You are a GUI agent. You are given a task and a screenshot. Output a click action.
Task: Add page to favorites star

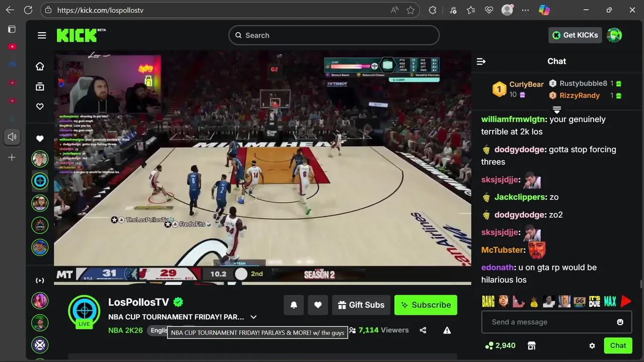pos(411,10)
